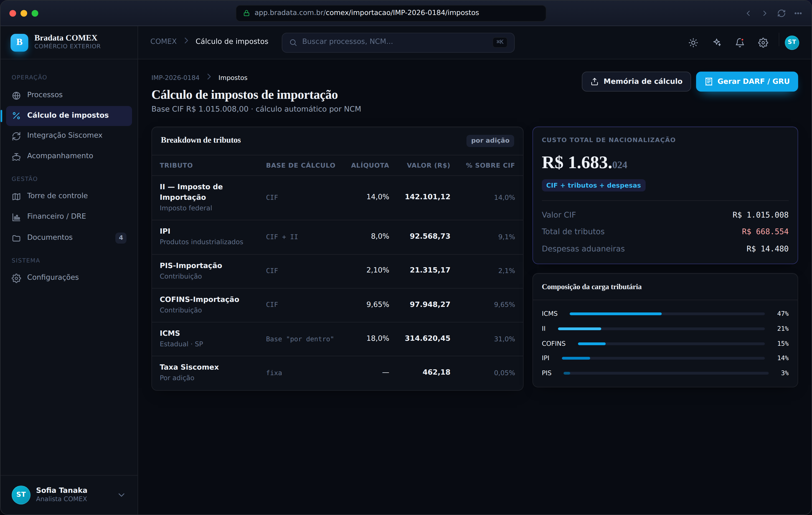The height and width of the screenshot is (515, 812).
Task: Click the percent icon for Cálculo de impostos
Action: (x=16, y=116)
